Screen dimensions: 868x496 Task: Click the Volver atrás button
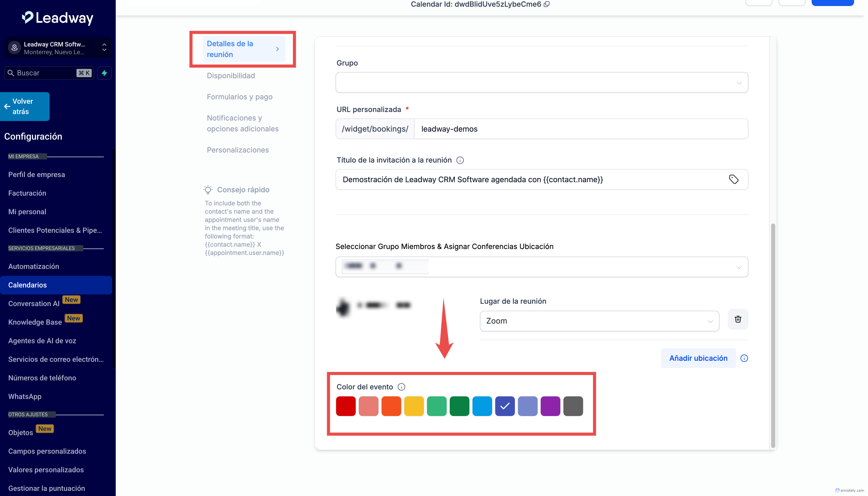click(25, 106)
